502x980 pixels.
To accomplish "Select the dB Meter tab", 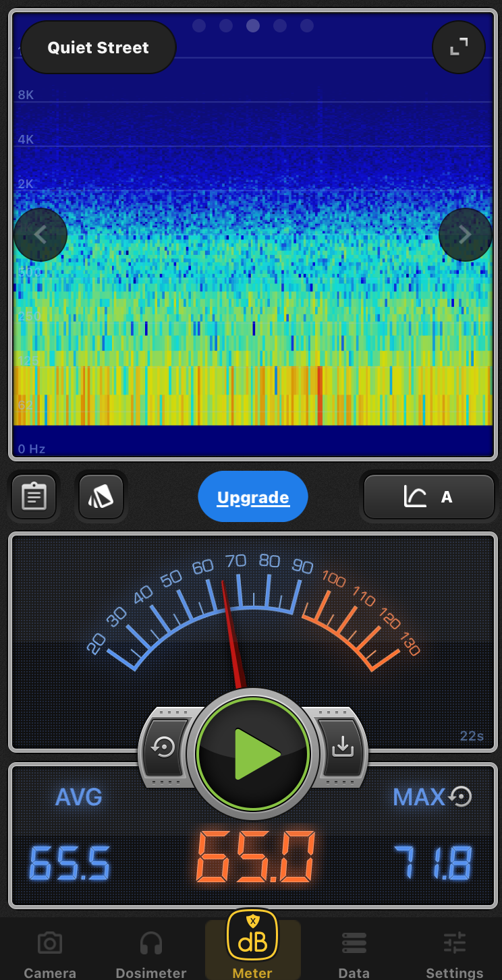I will (x=252, y=946).
